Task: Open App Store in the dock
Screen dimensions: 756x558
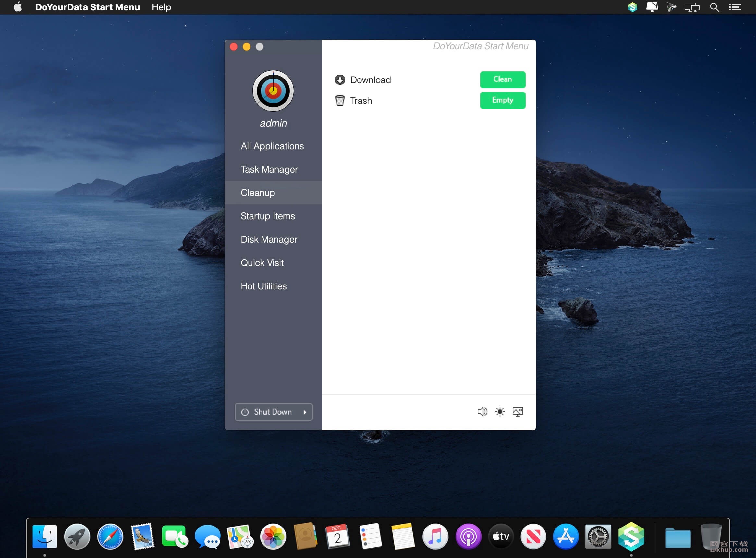Action: (x=566, y=536)
